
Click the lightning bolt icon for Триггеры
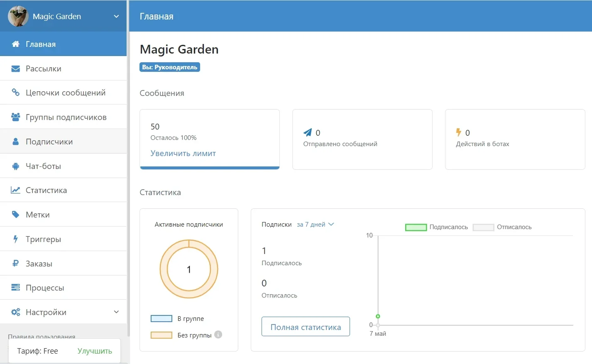click(15, 239)
